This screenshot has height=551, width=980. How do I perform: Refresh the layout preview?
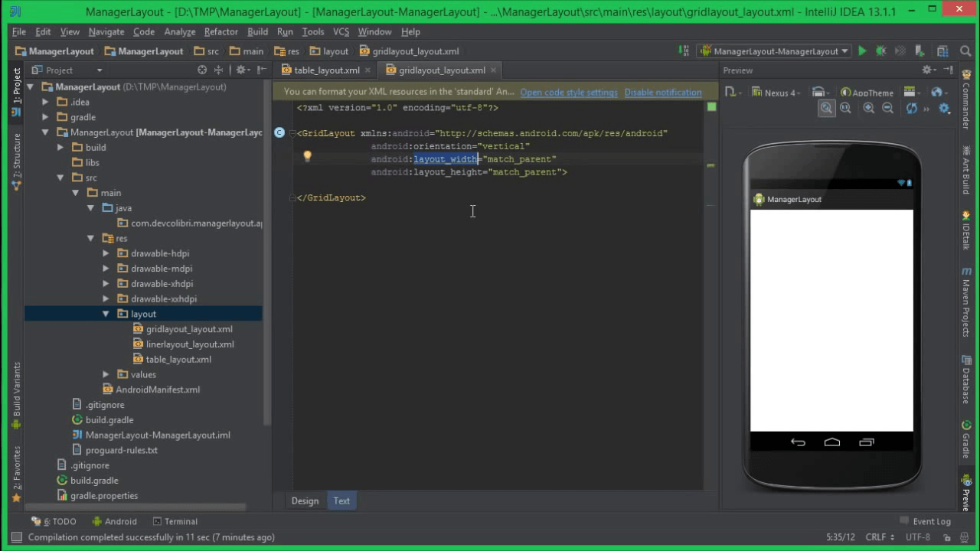point(912,108)
